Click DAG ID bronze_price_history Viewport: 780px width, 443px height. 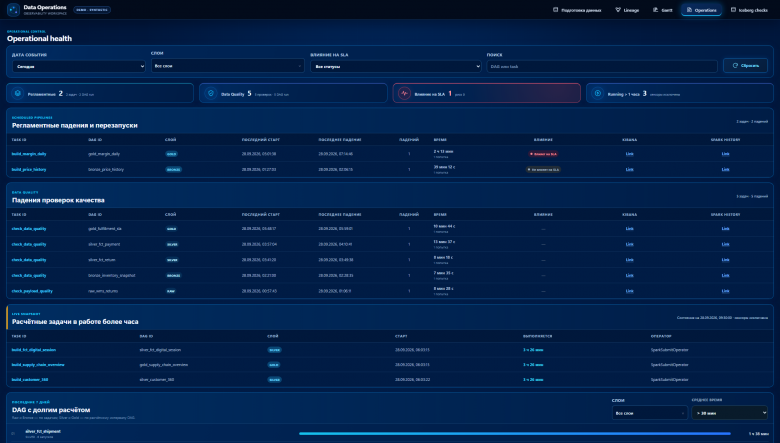point(106,170)
